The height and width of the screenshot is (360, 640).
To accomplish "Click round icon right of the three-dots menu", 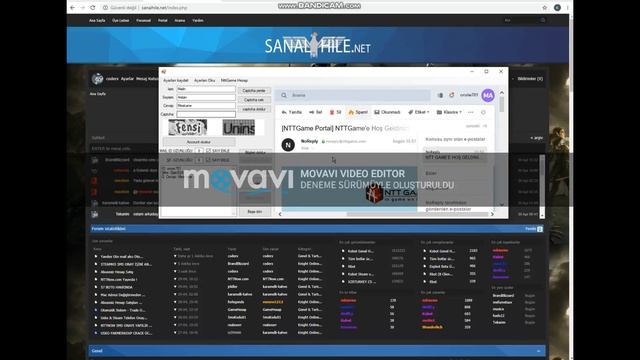I will (x=483, y=112).
